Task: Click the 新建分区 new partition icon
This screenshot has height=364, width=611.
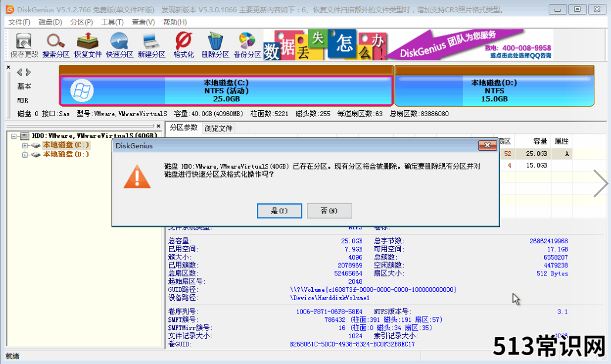Action: pyautogui.click(x=151, y=46)
